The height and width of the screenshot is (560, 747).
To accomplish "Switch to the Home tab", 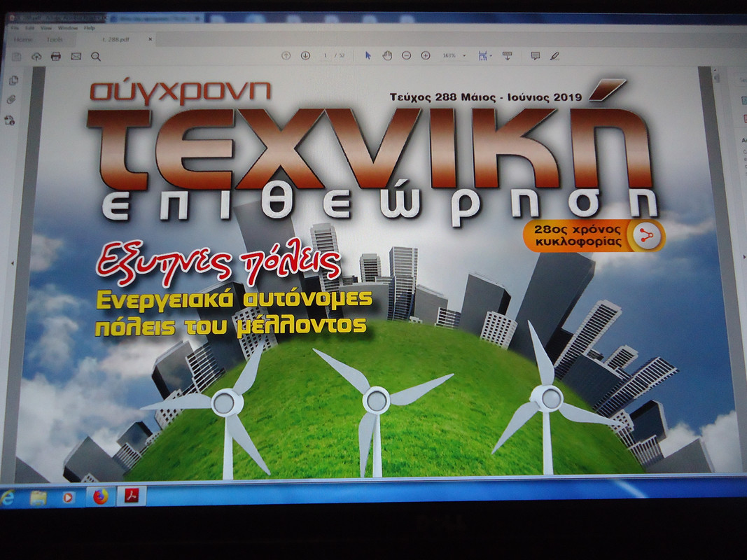I will tap(23, 39).
